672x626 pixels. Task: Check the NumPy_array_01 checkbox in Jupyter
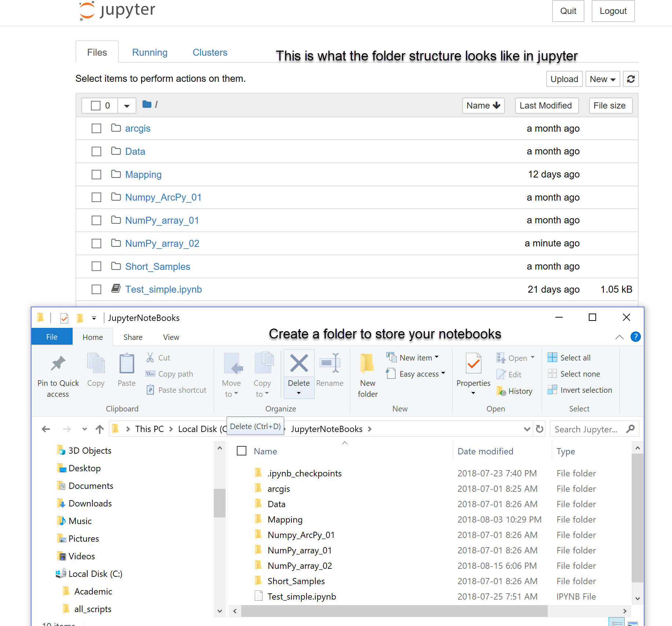96,220
